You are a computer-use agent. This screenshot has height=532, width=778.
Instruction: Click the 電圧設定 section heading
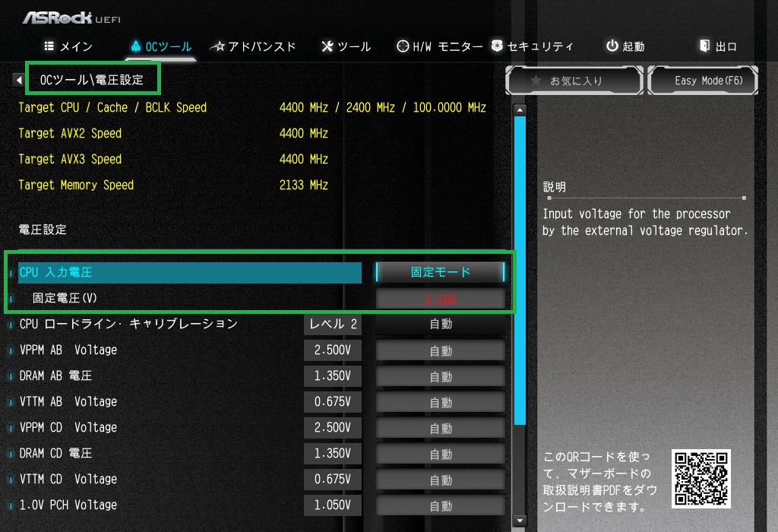tap(43, 230)
